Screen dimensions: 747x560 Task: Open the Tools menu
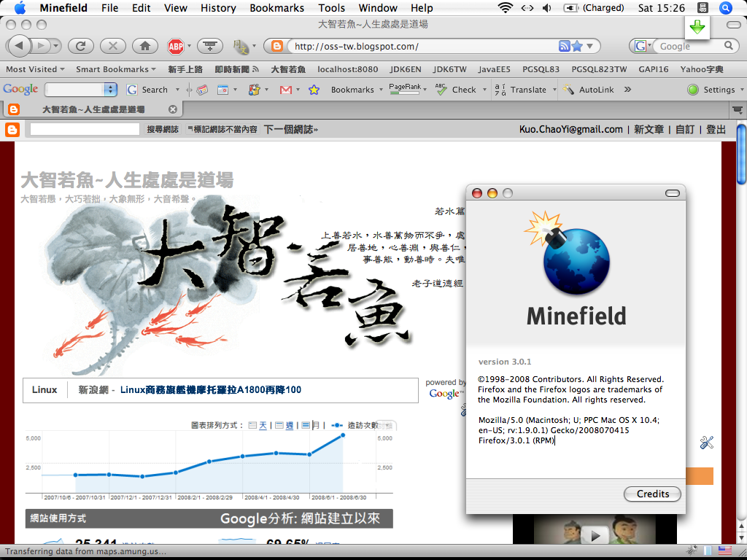click(x=332, y=8)
